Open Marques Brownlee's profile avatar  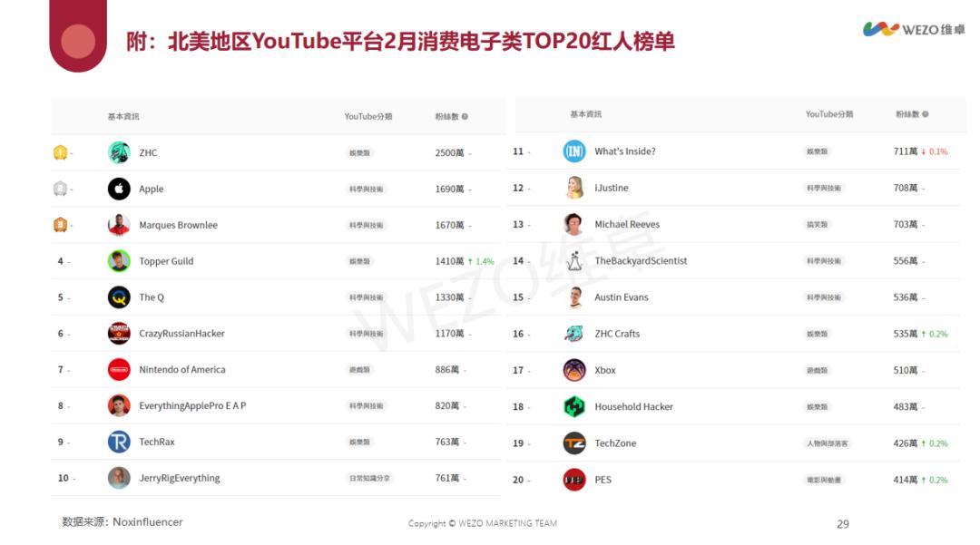(x=117, y=224)
